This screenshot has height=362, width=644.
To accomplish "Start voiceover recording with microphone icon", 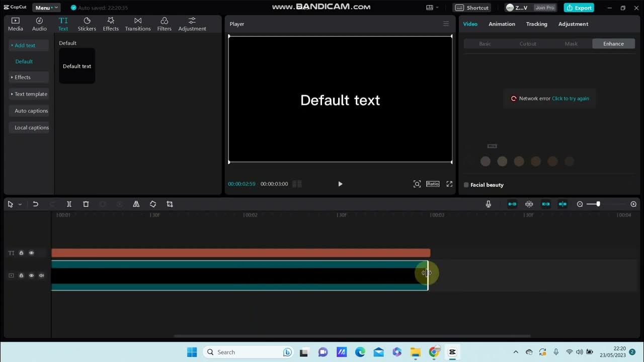I will 488,204.
